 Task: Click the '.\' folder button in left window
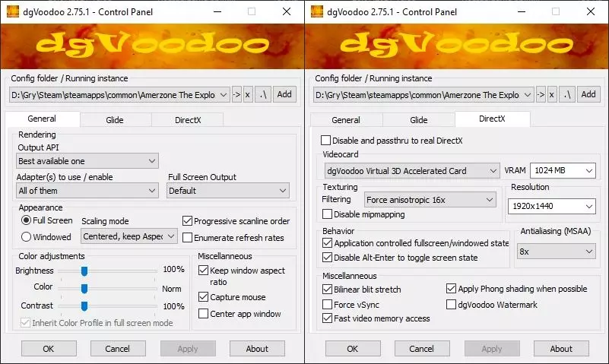[x=263, y=95]
